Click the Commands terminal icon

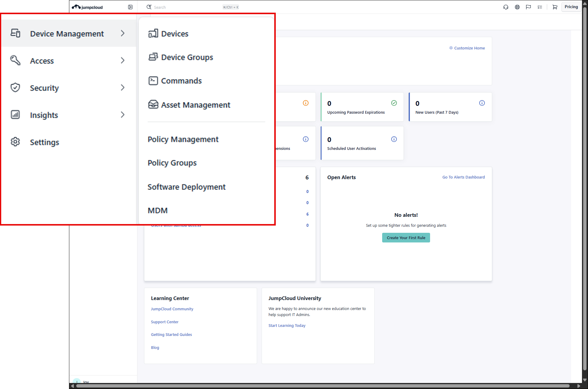(153, 81)
